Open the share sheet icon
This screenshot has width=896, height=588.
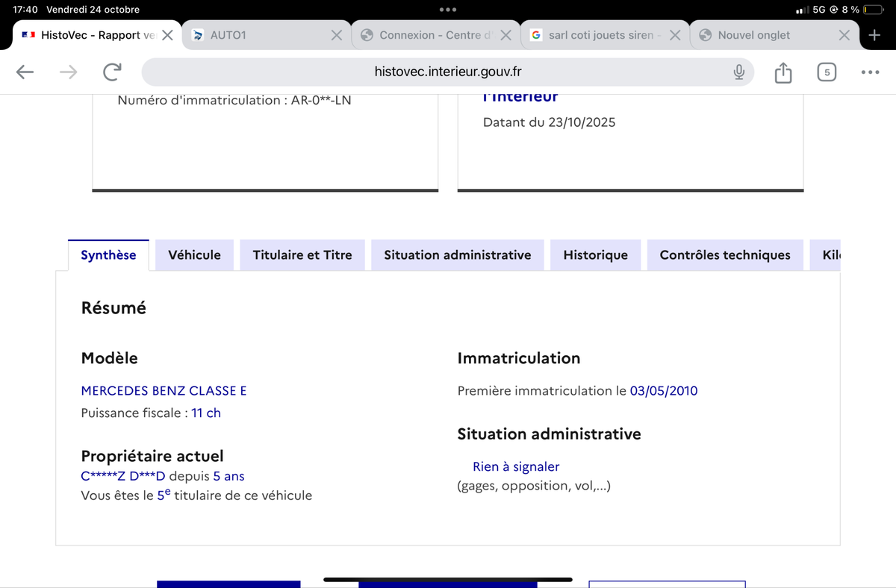click(x=783, y=72)
